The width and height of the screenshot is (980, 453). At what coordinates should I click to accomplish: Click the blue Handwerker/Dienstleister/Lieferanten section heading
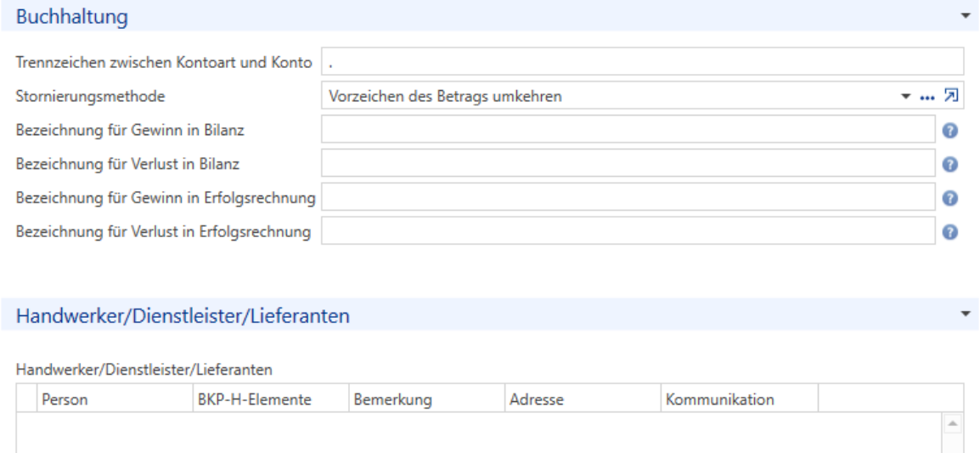click(183, 316)
